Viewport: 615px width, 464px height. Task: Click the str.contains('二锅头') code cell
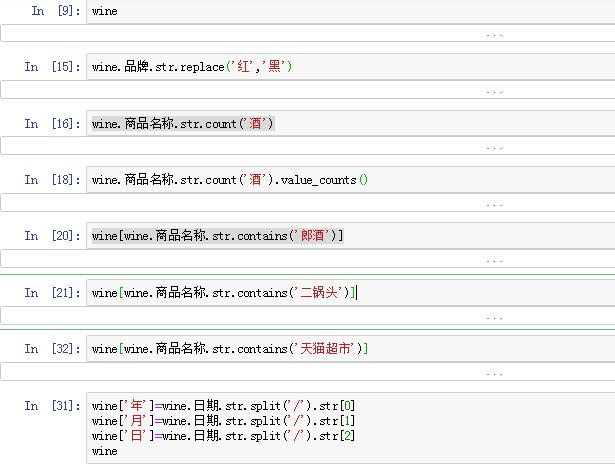[350, 293]
